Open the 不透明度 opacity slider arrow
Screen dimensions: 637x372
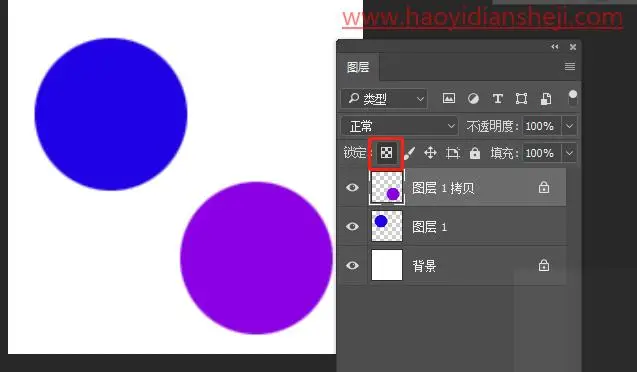coord(569,126)
